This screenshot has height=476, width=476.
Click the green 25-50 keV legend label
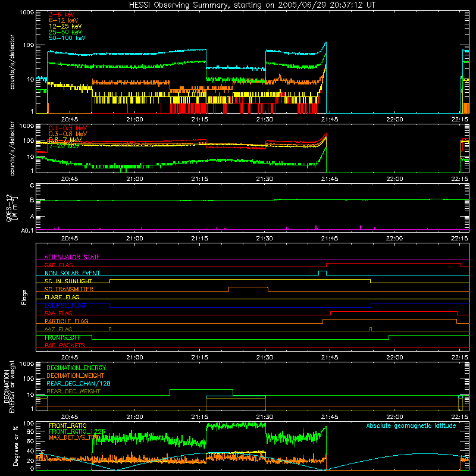(65, 32)
